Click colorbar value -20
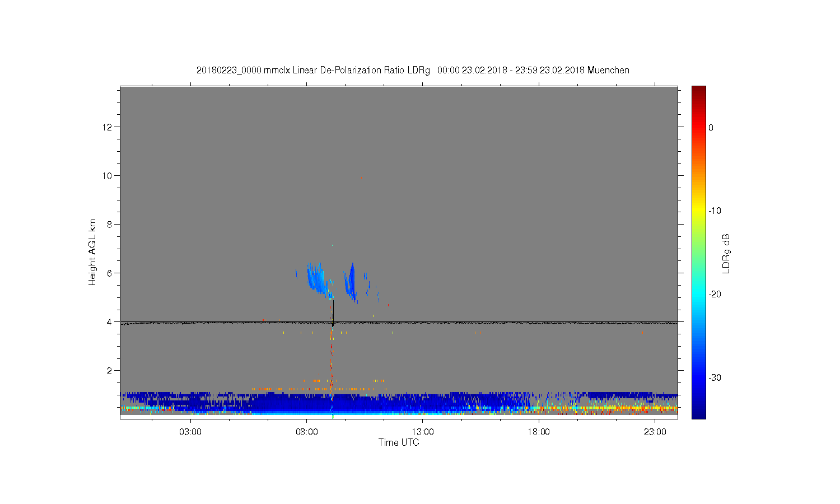This screenshot has height=504, width=840. 715,295
